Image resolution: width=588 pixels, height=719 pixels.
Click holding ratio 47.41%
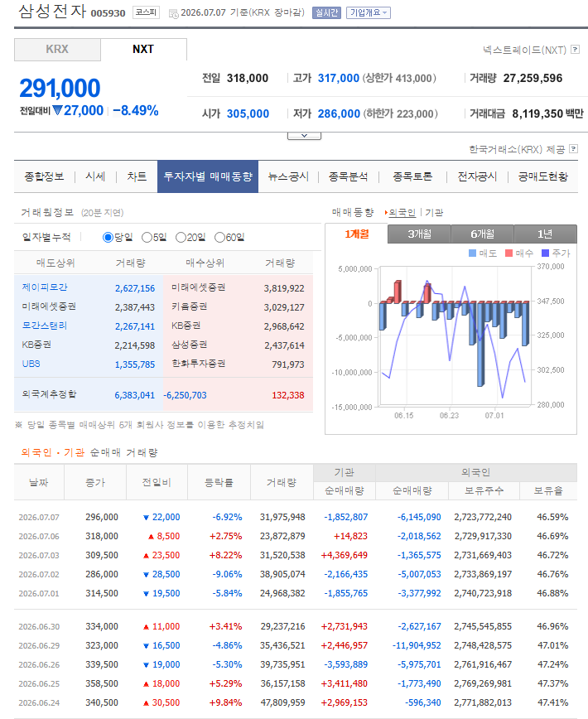tap(552, 702)
